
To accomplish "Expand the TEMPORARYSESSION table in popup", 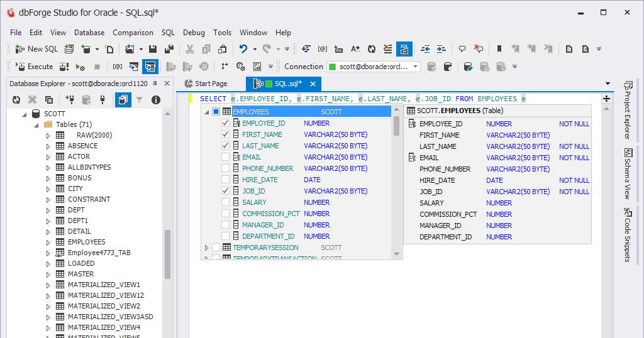I will (x=206, y=248).
